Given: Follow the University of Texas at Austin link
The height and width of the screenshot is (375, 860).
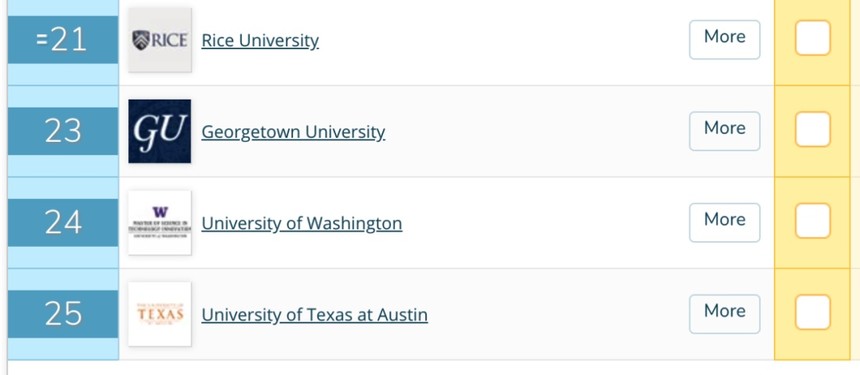Looking at the screenshot, I should [314, 315].
